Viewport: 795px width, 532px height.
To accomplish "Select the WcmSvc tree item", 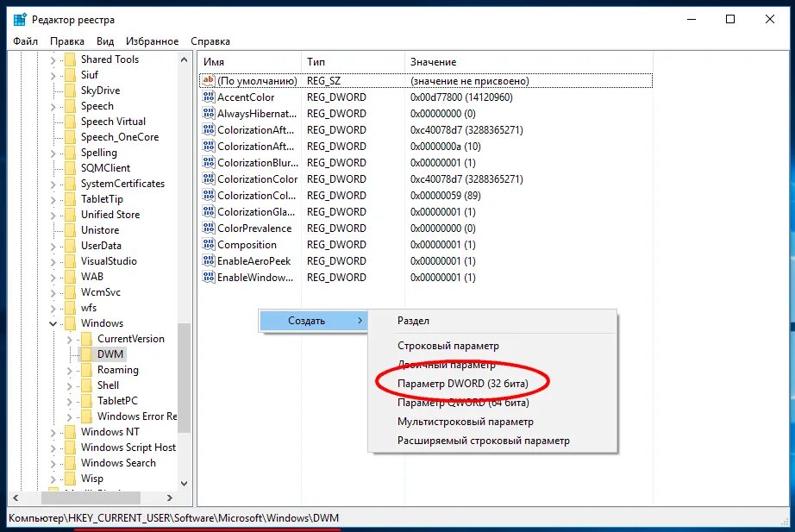I will (x=100, y=292).
